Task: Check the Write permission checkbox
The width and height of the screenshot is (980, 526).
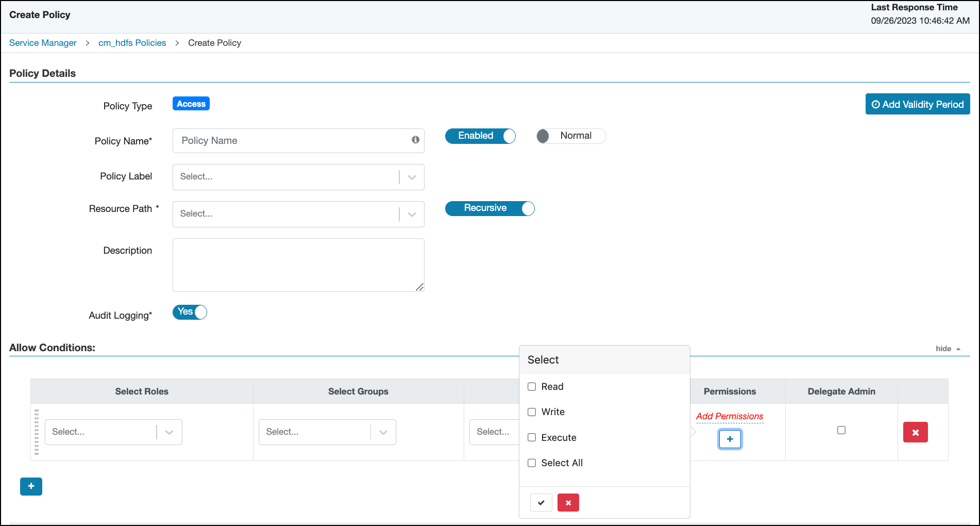Action: coord(531,412)
